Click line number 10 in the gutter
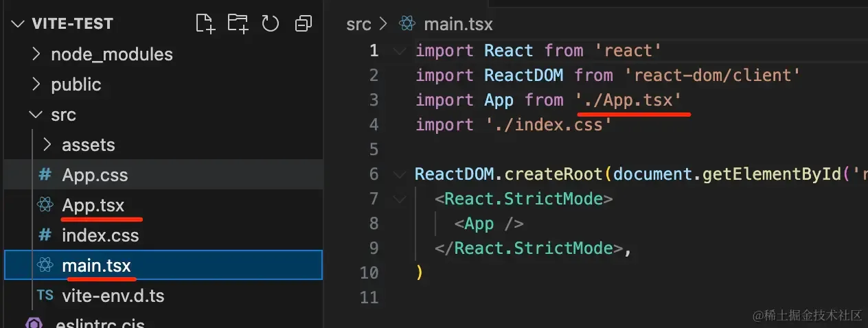The width and height of the screenshot is (868, 328). point(369,273)
